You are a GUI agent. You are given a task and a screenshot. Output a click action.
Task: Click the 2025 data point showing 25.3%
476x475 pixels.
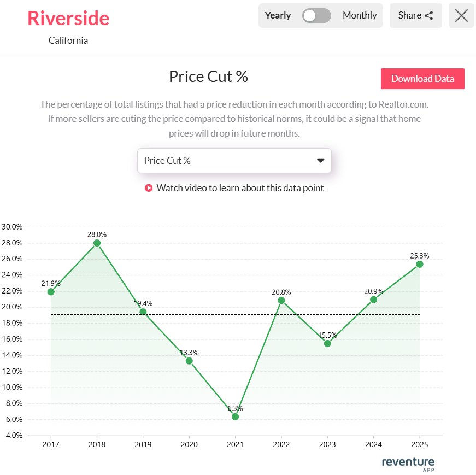coord(420,265)
